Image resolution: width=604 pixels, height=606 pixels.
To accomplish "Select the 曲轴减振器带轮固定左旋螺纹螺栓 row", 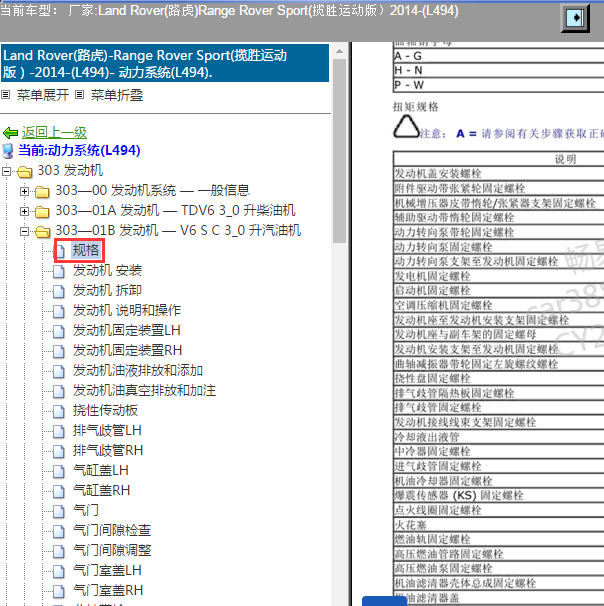I will (499, 364).
